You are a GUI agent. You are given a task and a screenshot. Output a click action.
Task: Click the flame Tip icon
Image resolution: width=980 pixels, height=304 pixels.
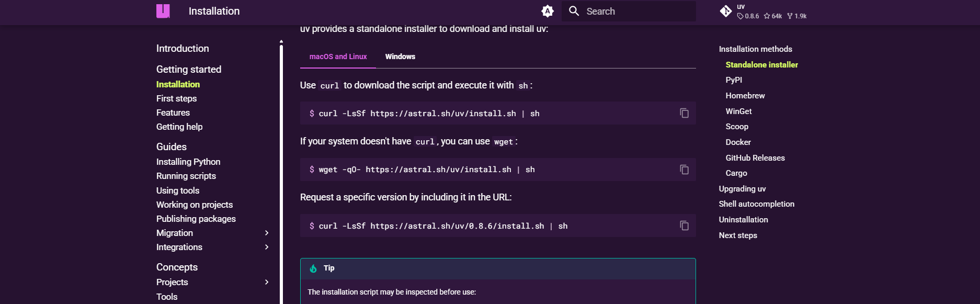(x=313, y=268)
